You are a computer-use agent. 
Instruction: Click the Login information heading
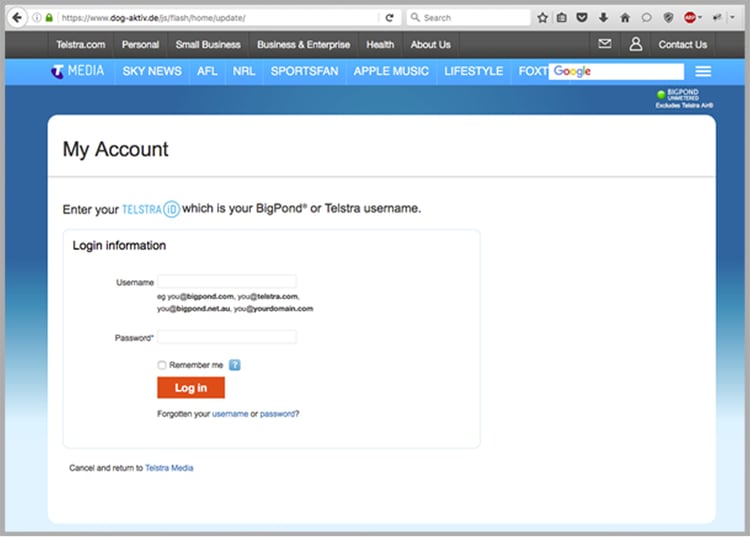pos(119,245)
